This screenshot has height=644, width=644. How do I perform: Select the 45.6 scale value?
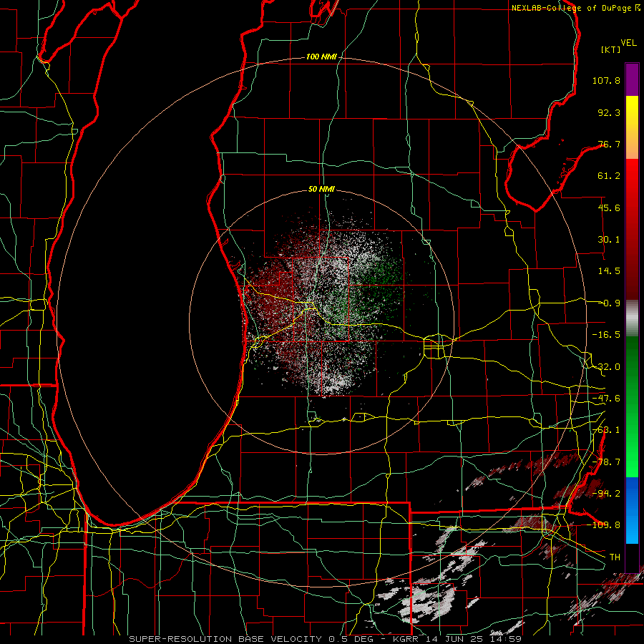click(609, 208)
